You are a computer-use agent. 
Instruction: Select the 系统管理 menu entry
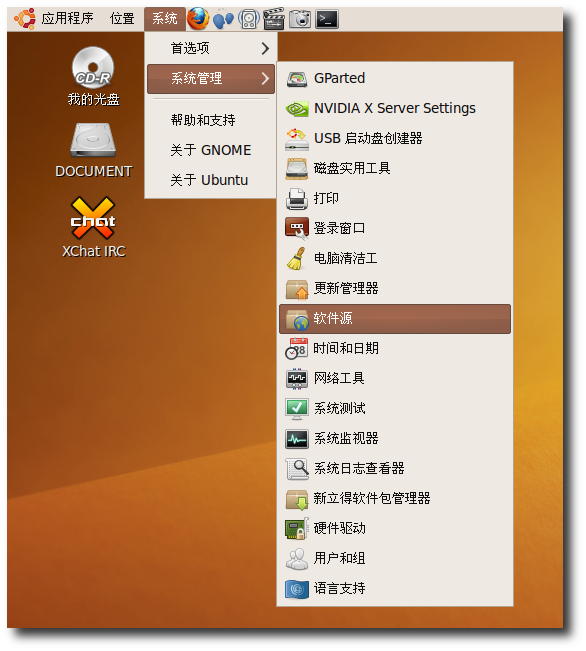[211, 78]
